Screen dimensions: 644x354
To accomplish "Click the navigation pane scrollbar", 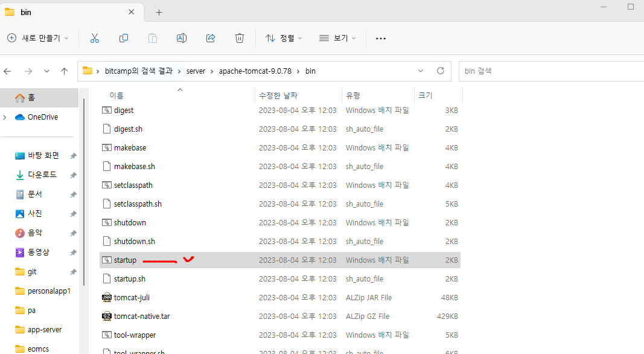I will (x=84, y=191).
